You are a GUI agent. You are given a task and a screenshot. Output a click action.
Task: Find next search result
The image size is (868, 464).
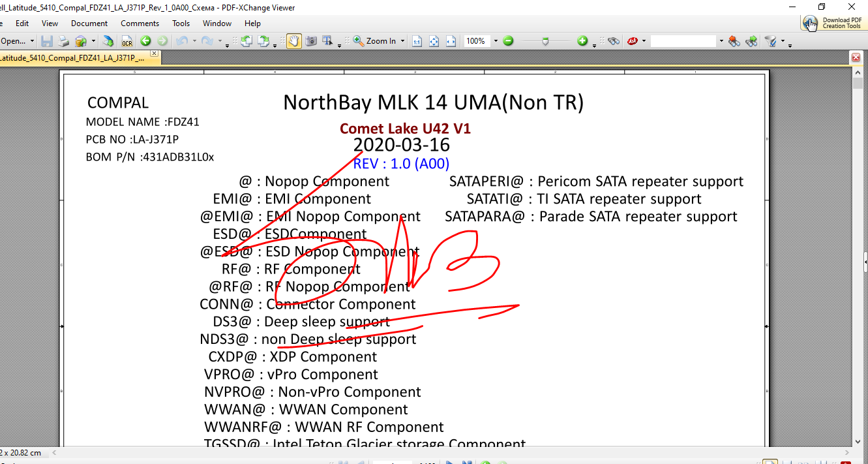click(x=751, y=41)
